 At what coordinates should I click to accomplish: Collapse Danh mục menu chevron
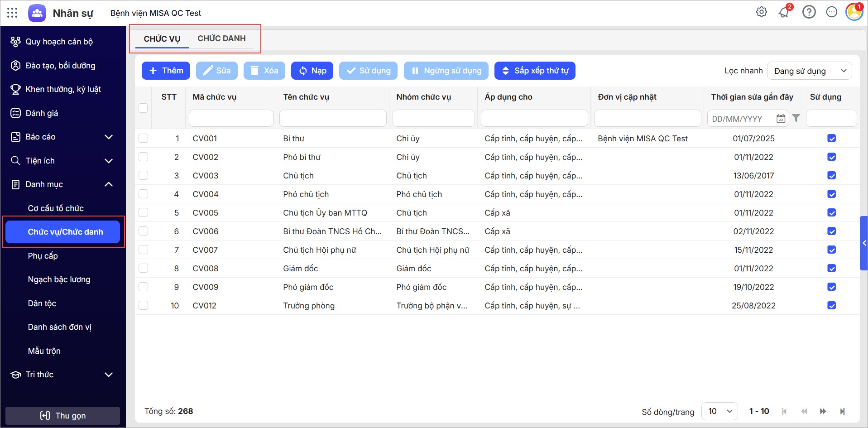(109, 184)
